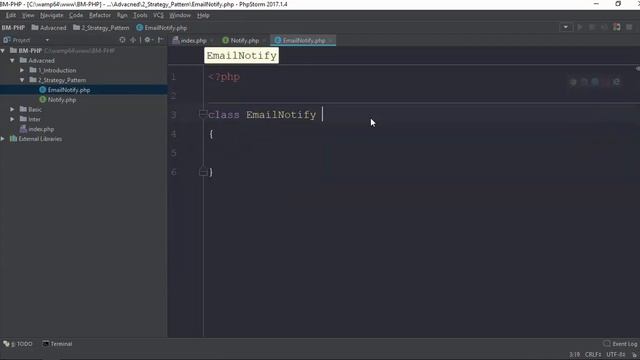
Task: Open run configuration dropdown
Action: coord(565,27)
